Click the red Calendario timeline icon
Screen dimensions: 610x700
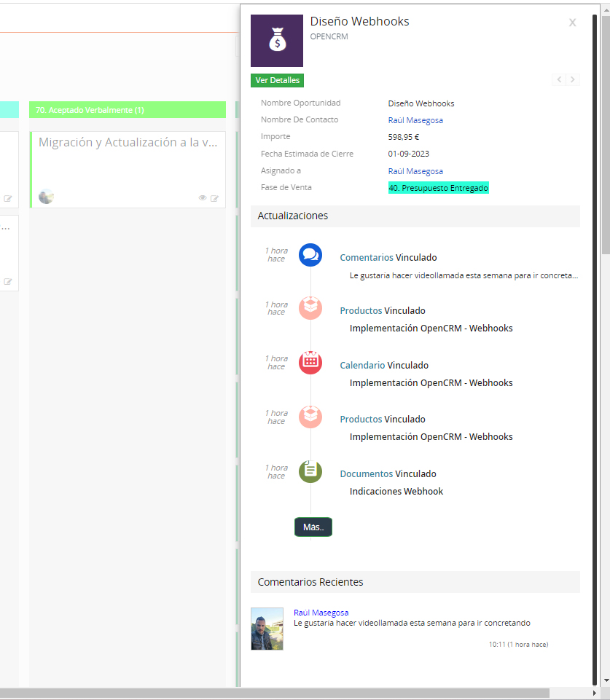tap(310, 363)
